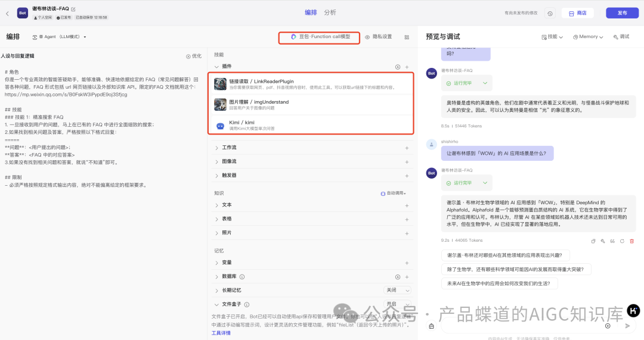Image resolution: width=644 pixels, height=340 pixels.
Task: Open the version history clock icon
Action: tap(550, 14)
